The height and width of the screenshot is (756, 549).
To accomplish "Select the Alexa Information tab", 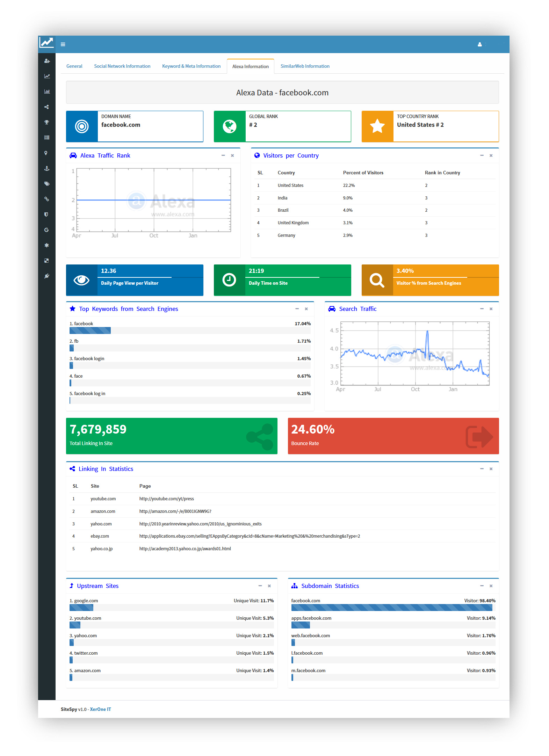I will (x=251, y=66).
